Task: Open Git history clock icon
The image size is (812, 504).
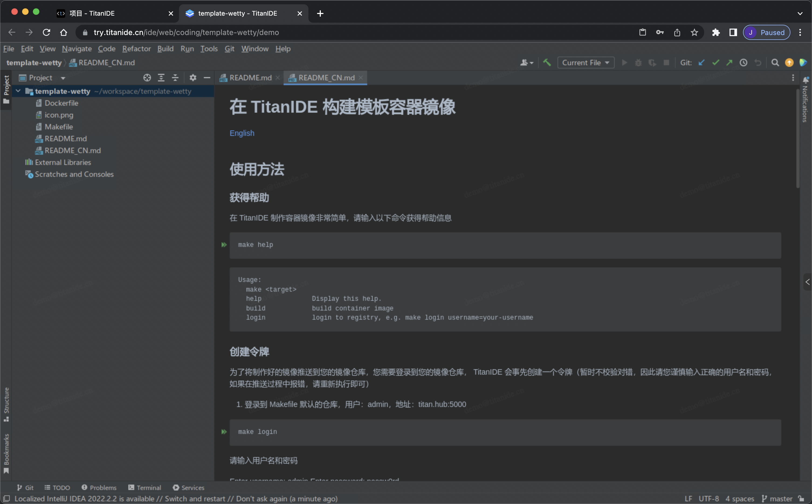Action: click(743, 62)
